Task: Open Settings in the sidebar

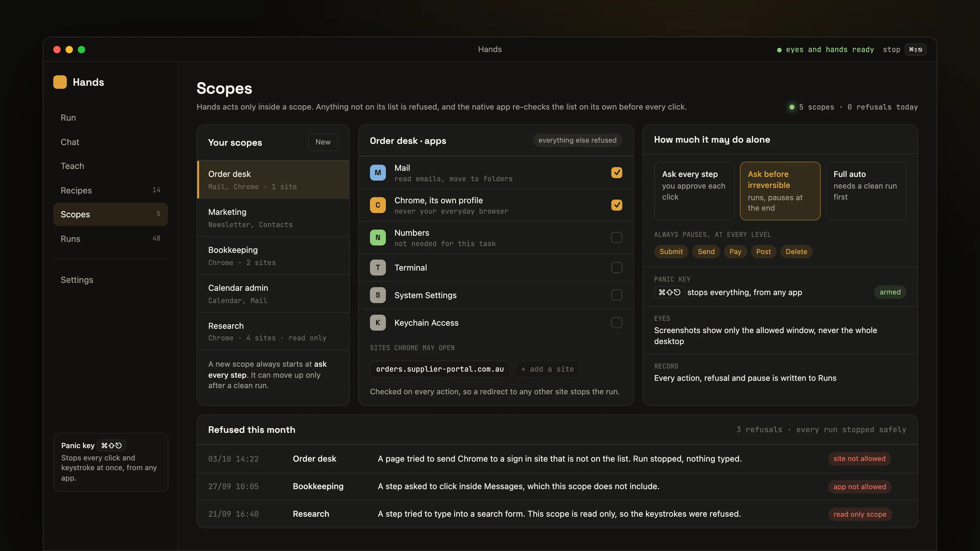Action: pos(110,279)
